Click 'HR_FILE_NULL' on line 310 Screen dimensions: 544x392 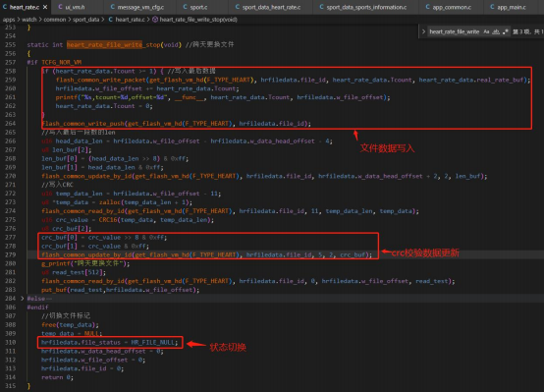click(x=152, y=342)
